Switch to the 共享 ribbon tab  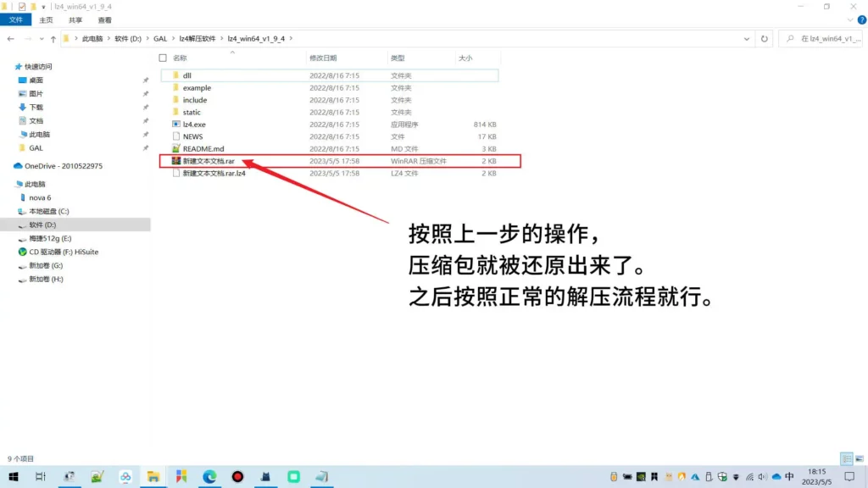point(75,20)
